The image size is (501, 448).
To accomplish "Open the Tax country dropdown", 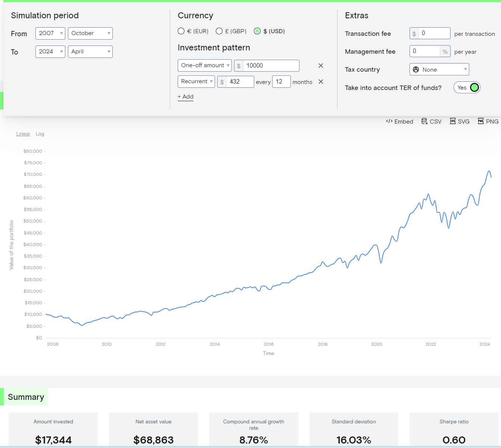I will click(x=439, y=69).
